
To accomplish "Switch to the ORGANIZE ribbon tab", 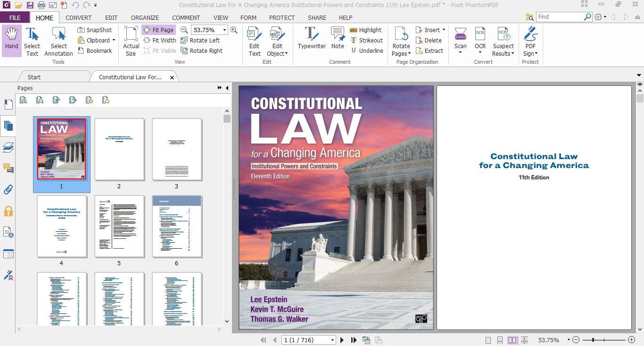I will pos(145,17).
